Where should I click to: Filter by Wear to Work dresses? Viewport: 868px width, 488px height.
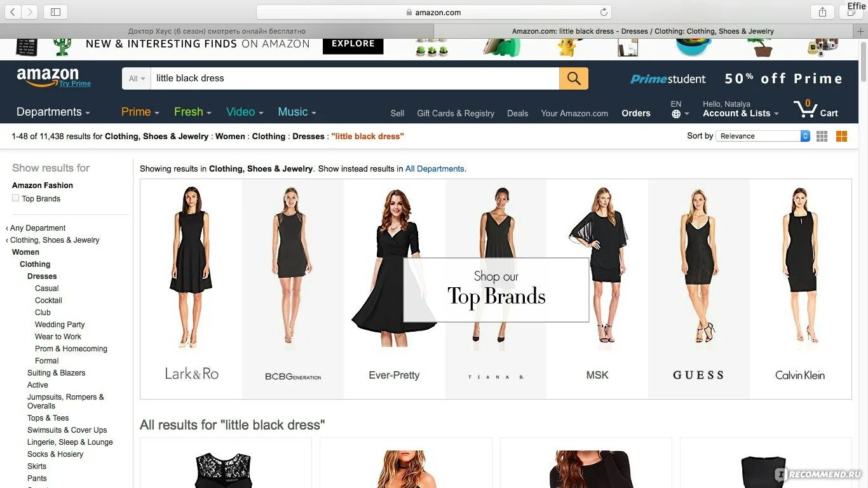click(58, 337)
